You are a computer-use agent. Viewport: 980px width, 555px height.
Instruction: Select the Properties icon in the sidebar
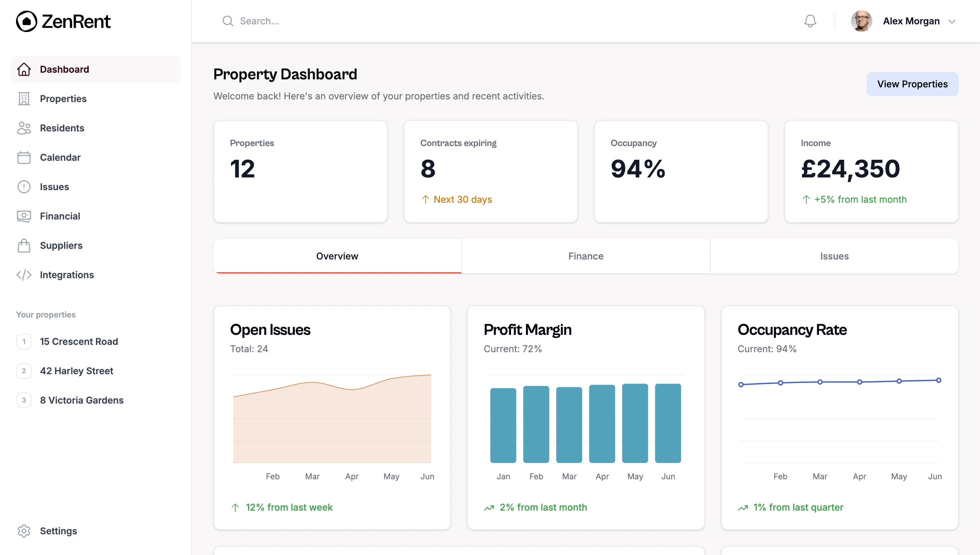pyautogui.click(x=24, y=99)
